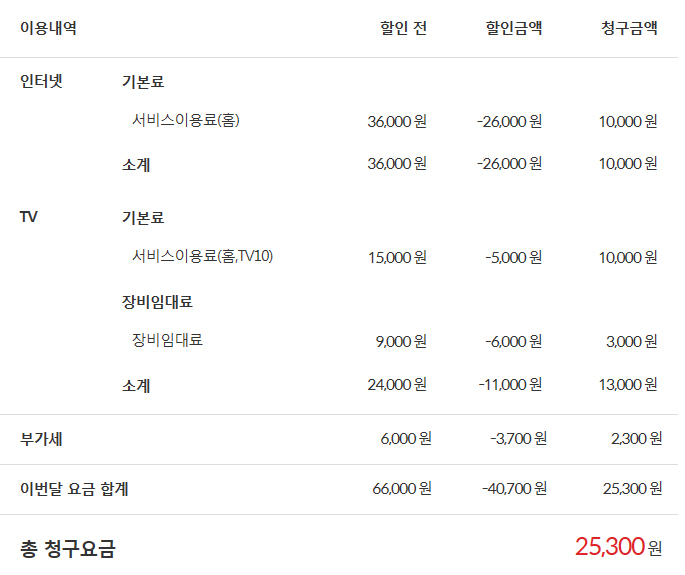Screen dimensions: 685x575
Task: Click the 24,000원 TV subtotal value
Action: [397, 384]
